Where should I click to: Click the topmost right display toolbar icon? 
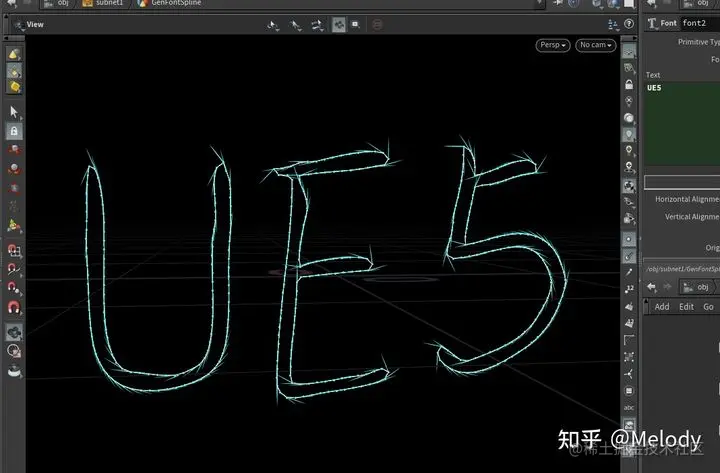tap(629, 52)
